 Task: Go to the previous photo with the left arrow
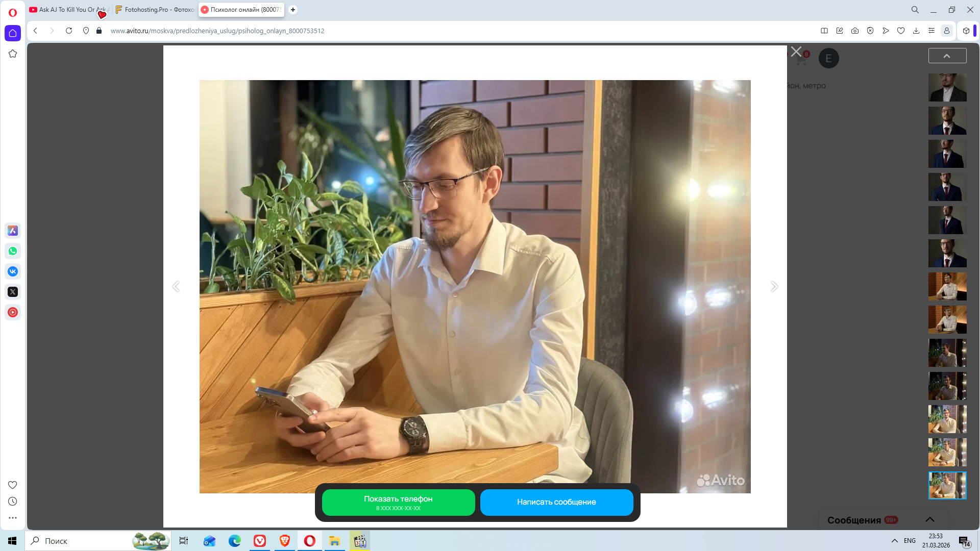[176, 286]
